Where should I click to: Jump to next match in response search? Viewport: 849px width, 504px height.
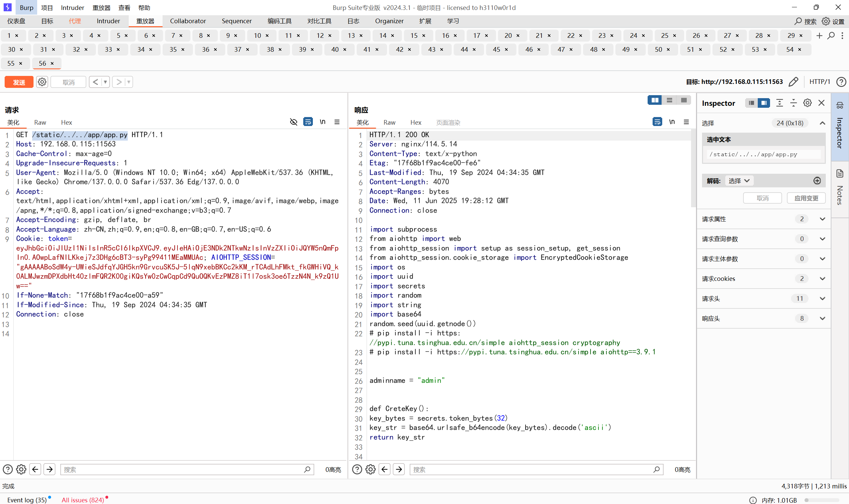399,470
